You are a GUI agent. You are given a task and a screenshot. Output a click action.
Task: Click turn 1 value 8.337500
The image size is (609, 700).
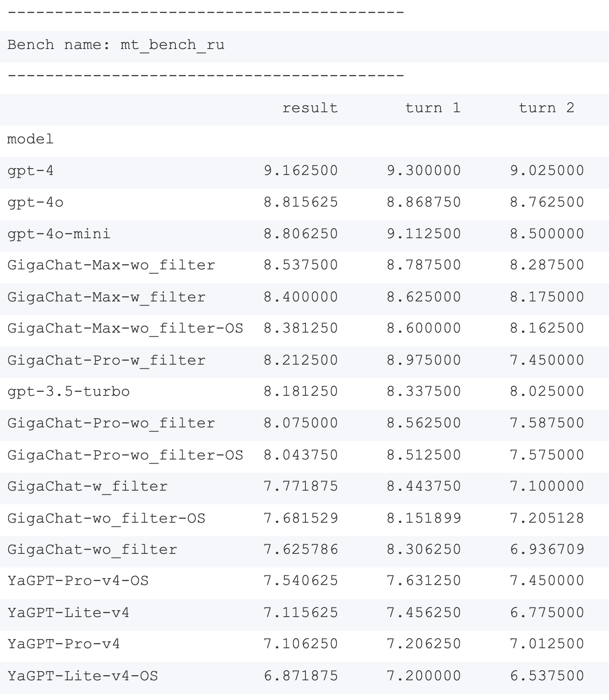pos(424,392)
